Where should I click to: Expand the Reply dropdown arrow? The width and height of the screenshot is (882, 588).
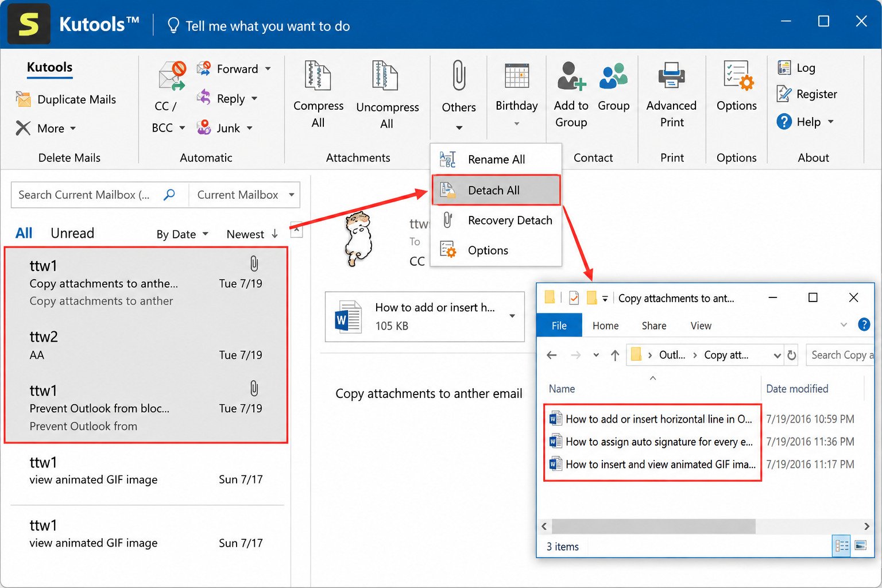coord(254,98)
